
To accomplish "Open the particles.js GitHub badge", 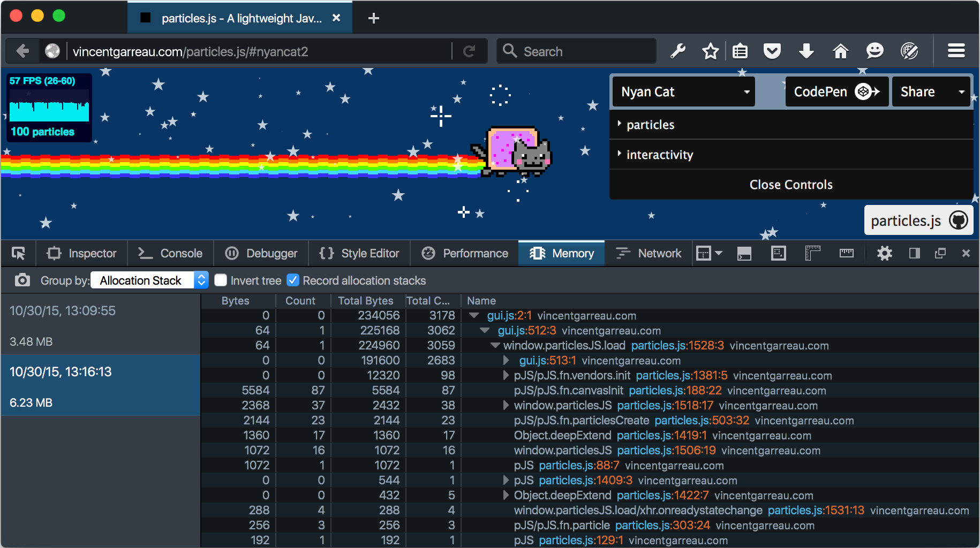I will 919,220.
